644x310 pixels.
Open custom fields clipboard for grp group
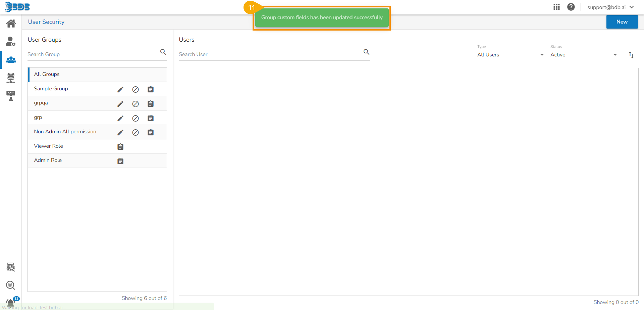[151, 118]
